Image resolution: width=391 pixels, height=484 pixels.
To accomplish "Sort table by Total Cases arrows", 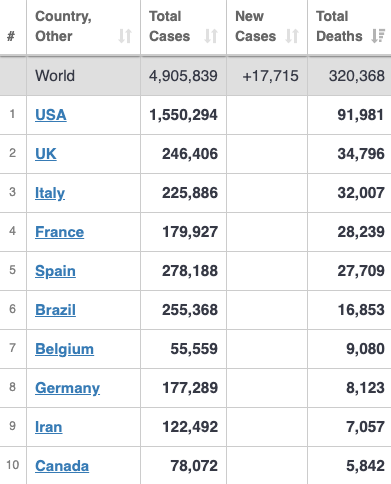I will pos(211,36).
